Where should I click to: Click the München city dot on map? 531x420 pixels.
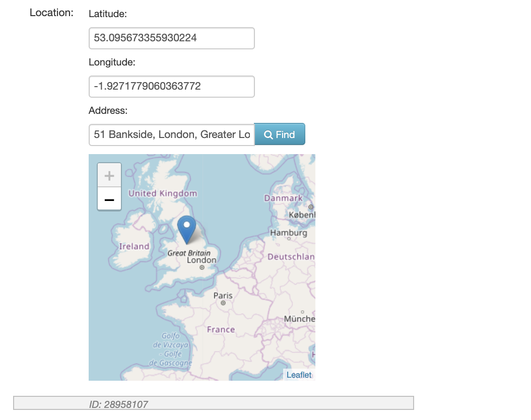pos(302,312)
